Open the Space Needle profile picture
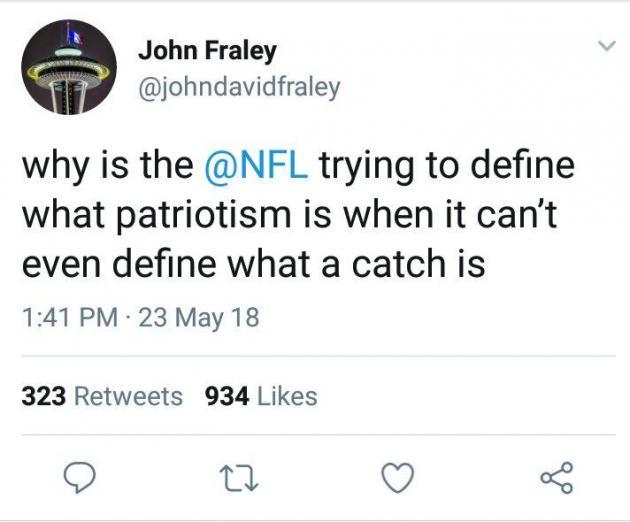This screenshot has height=522, width=630. pos(67,69)
